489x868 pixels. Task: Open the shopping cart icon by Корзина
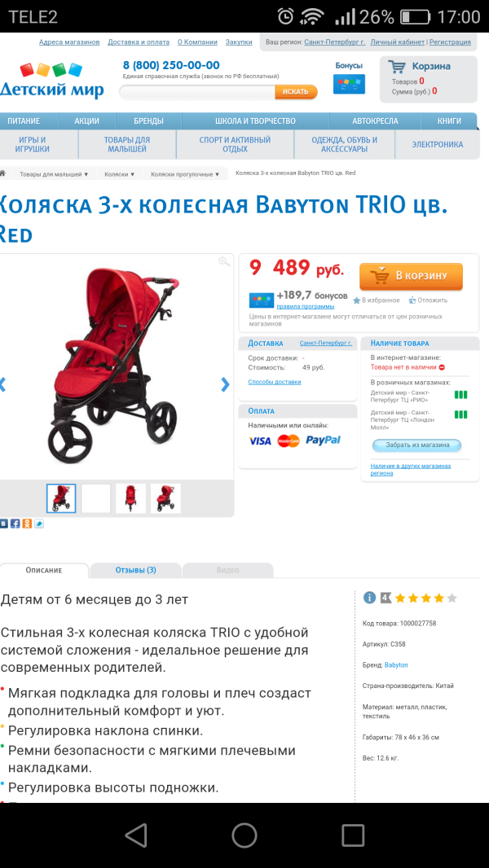(x=397, y=67)
